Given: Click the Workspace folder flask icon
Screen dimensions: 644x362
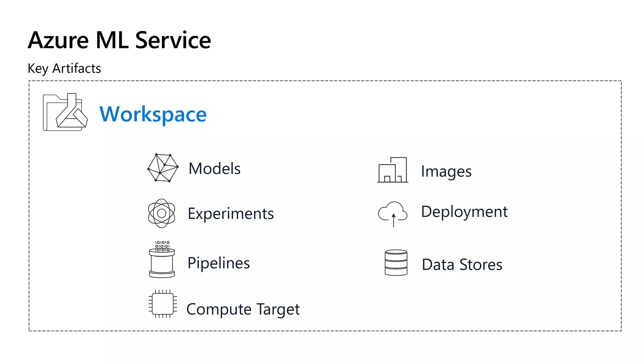Looking at the screenshot, I should (x=65, y=112).
